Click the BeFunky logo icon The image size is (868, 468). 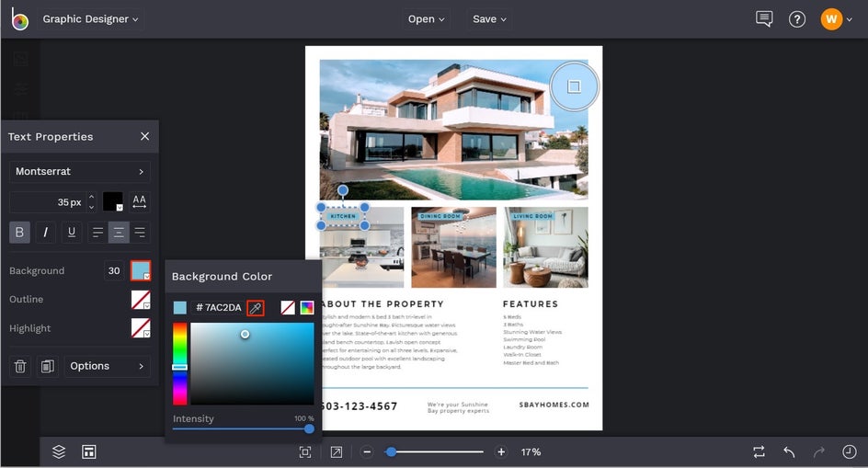click(x=19, y=19)
